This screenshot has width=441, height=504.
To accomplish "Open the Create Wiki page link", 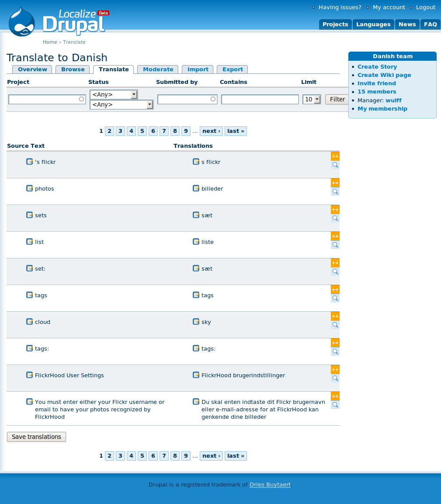I will (384, 75).
